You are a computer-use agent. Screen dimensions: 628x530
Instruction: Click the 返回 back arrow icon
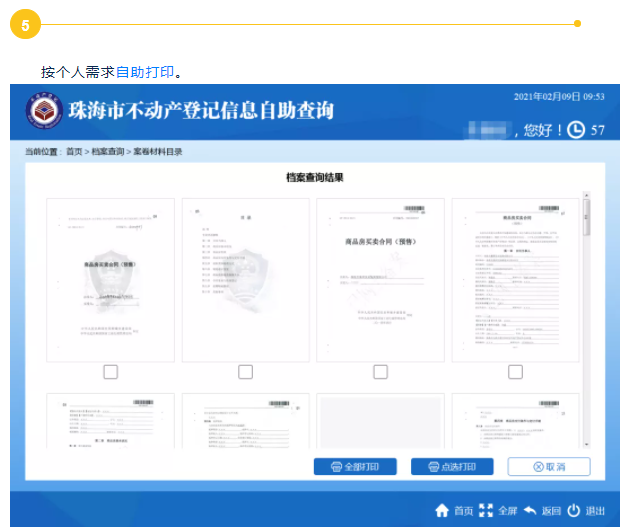coord(530,510)
